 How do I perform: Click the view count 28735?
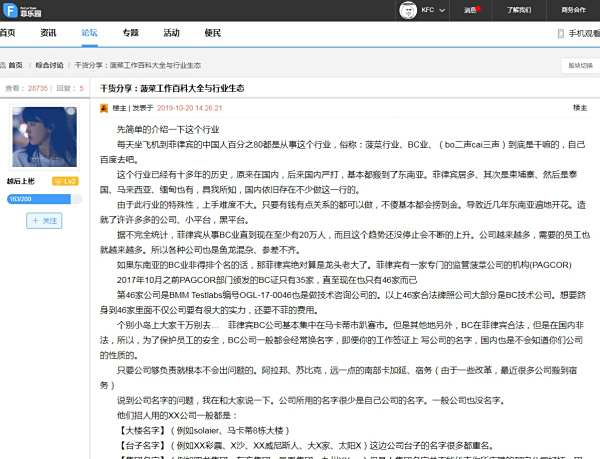(38, 88)
